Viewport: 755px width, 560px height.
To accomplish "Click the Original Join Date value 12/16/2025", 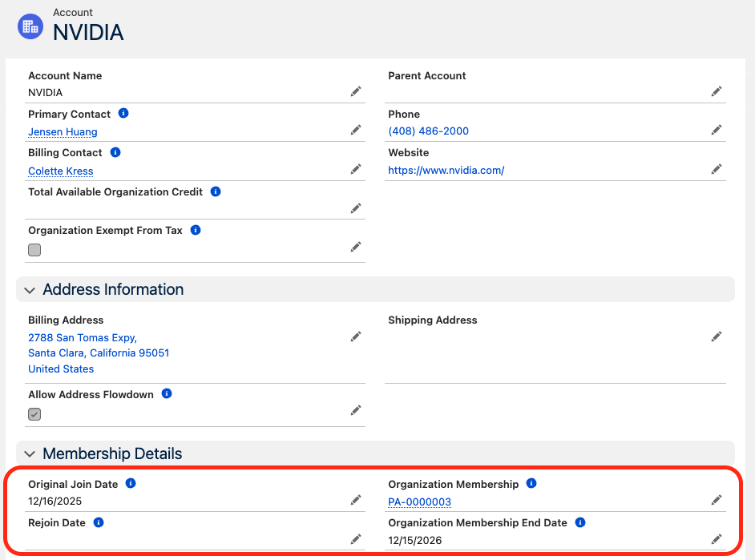I will [55, 502].
